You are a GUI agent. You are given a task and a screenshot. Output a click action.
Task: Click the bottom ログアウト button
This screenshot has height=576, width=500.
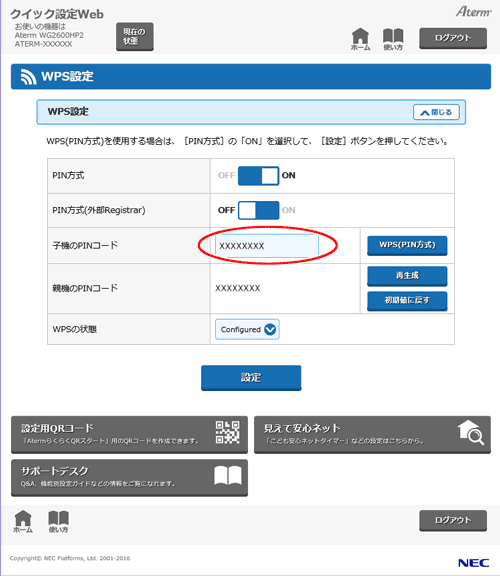tap(453, 521)
